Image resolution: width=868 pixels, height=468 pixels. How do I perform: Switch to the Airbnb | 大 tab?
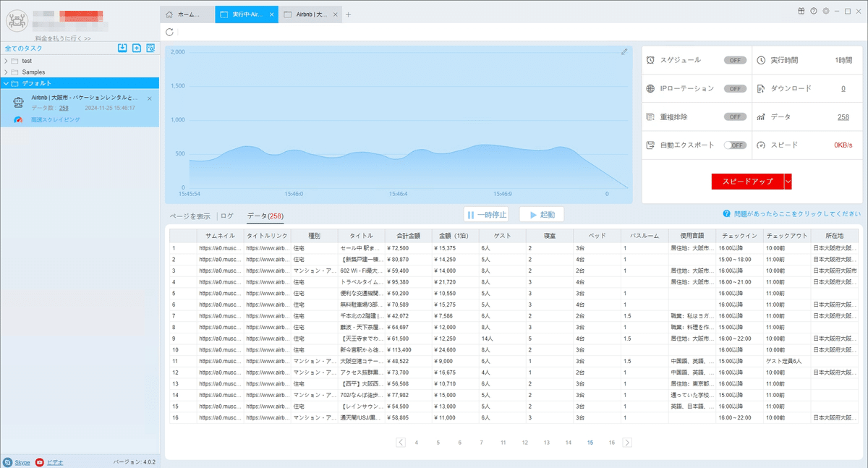pos(310,14)
